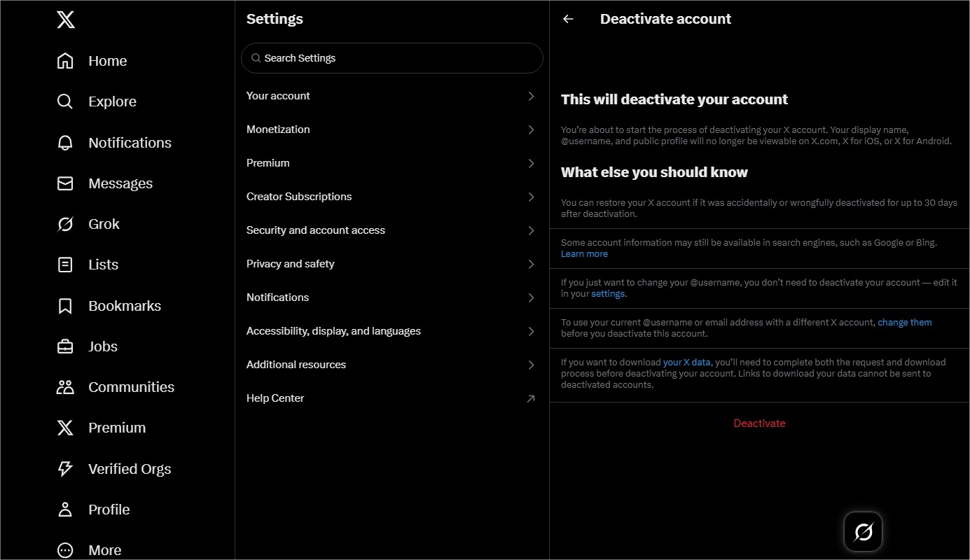Viewport: 970px width, 560px height.
Task: Click the red Deactivate button
Action: point(759,423)
